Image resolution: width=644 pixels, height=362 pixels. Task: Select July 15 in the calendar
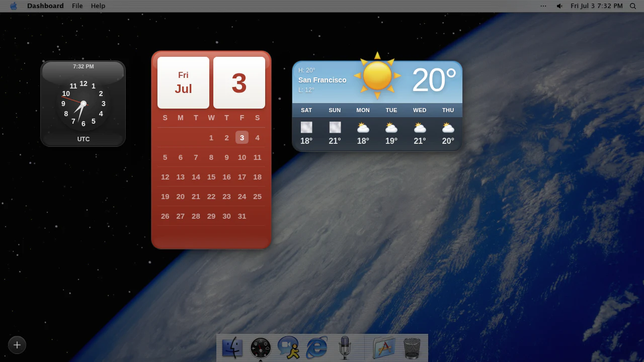(211, 177)
